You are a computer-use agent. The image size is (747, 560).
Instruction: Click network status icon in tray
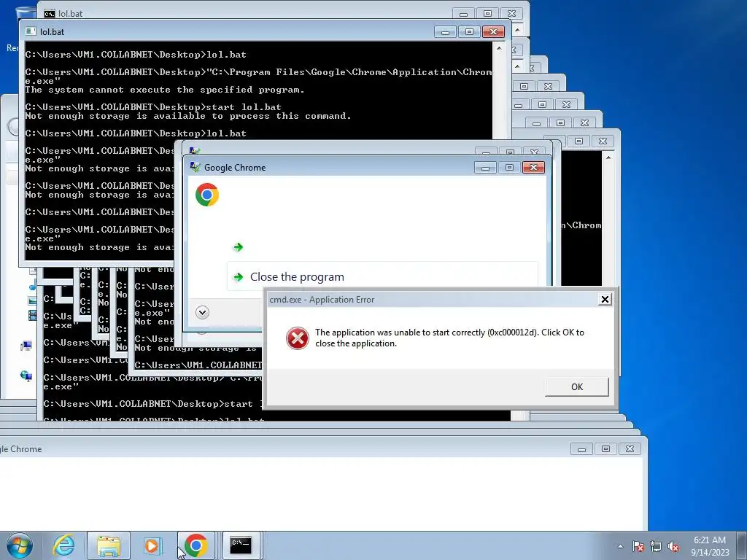[656, 546]
